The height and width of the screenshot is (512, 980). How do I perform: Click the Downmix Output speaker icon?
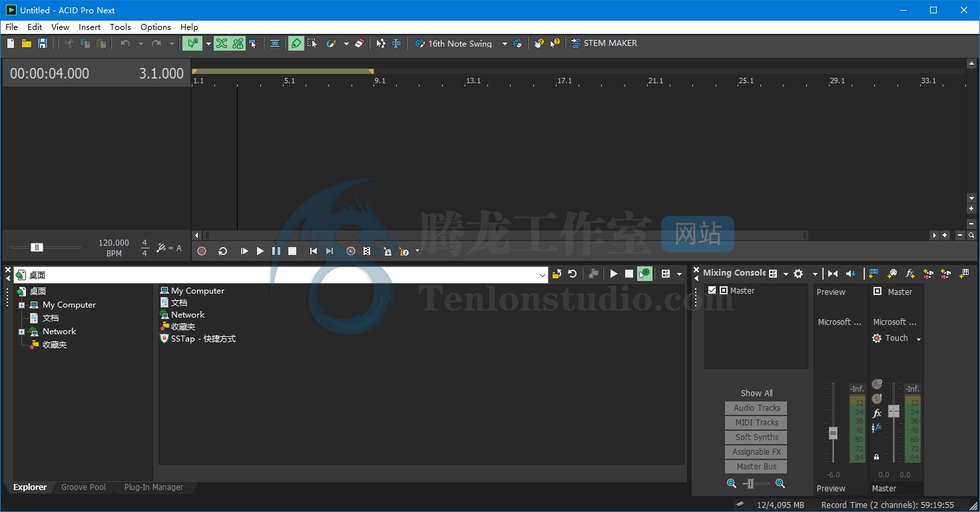(x=833, y=274)
